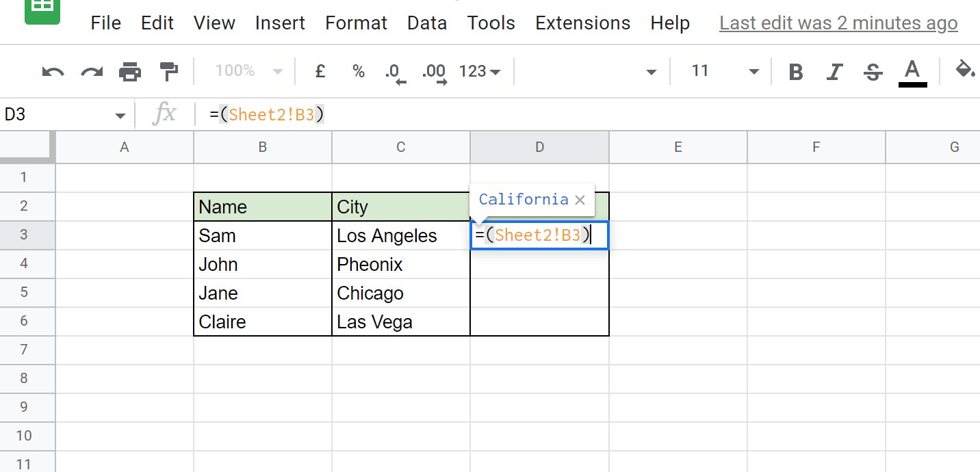Format as currency with pound icon
This screenshot has width=980, height=472.
tap(320, 71)
